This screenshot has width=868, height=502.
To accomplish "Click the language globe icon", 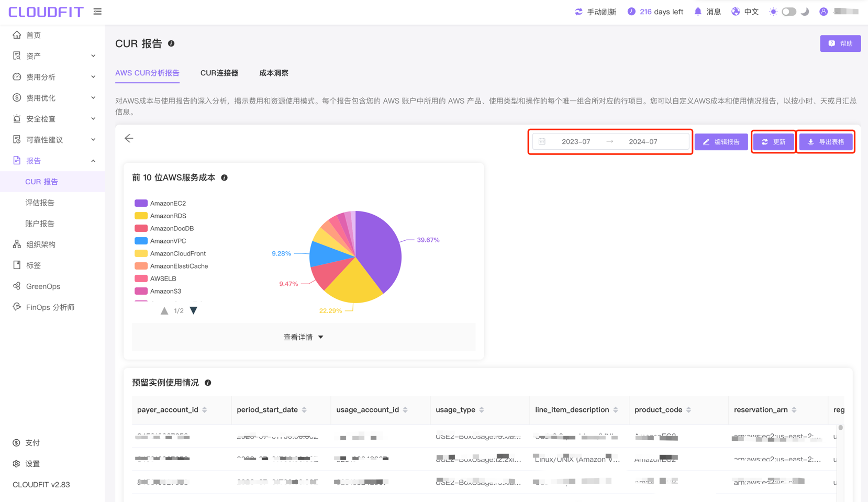I will pyautogui.click(x=736, y=12).
